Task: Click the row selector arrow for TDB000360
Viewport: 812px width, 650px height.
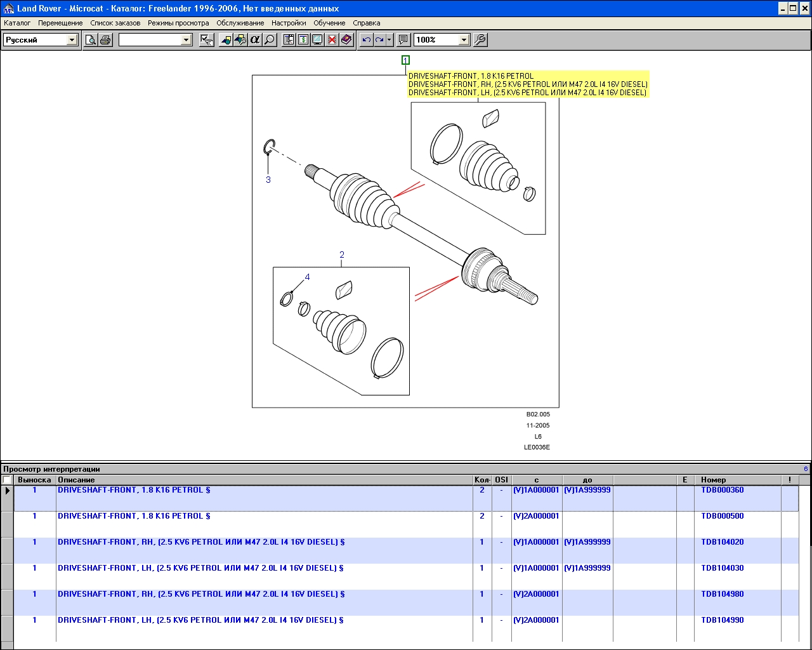Action: point(7,498)
